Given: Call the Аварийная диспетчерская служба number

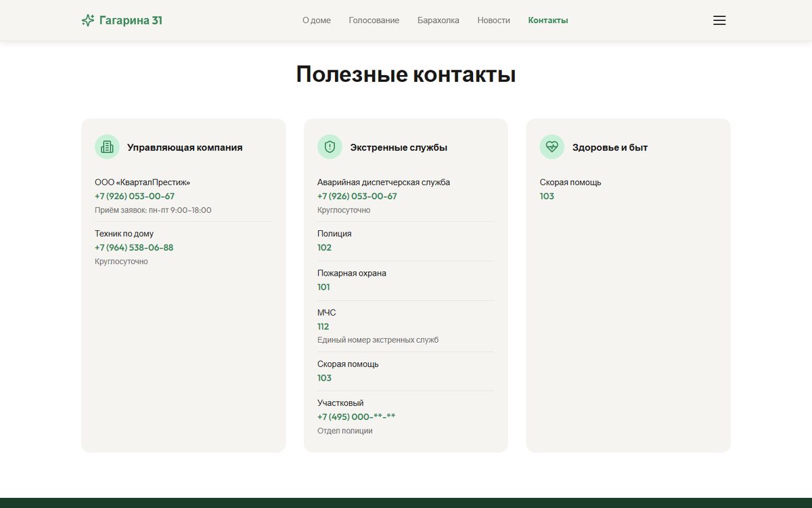Looking at the screenshot, I should (357, 196).
